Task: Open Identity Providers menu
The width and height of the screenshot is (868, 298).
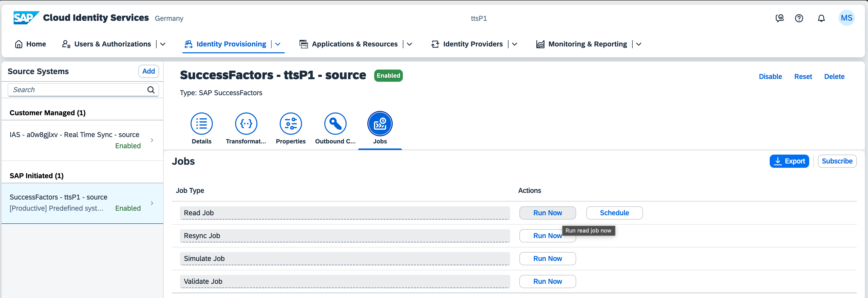Action: [473, 44]
